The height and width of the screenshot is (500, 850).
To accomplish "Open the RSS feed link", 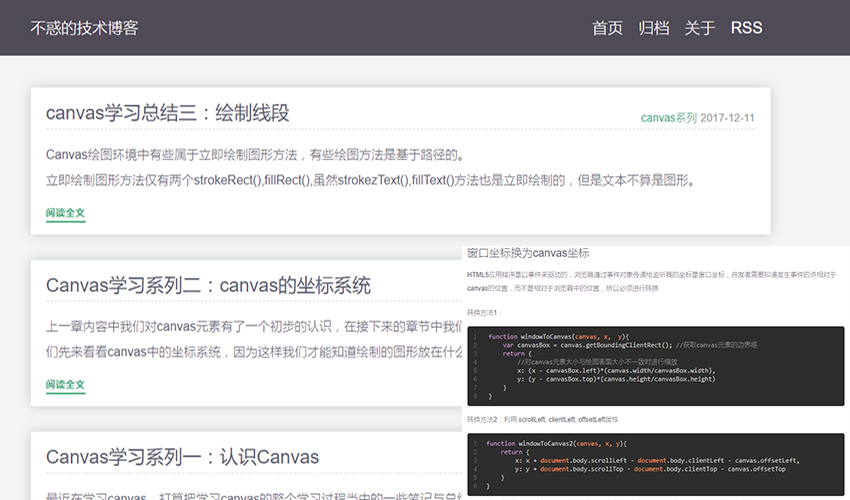I will [x=746, y=28].
